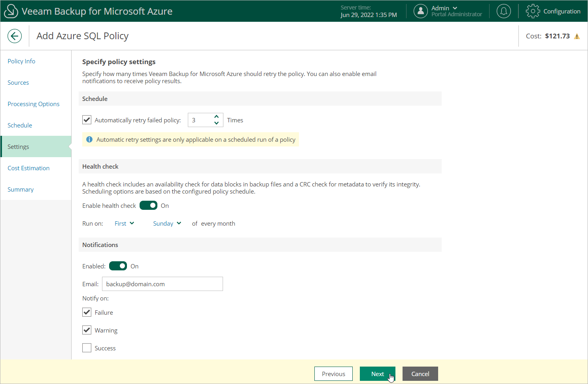Image resolution: width=588 pixels, height=384 pixels.
Task: Expand the First week dropdown
Action: click(124, 223)
